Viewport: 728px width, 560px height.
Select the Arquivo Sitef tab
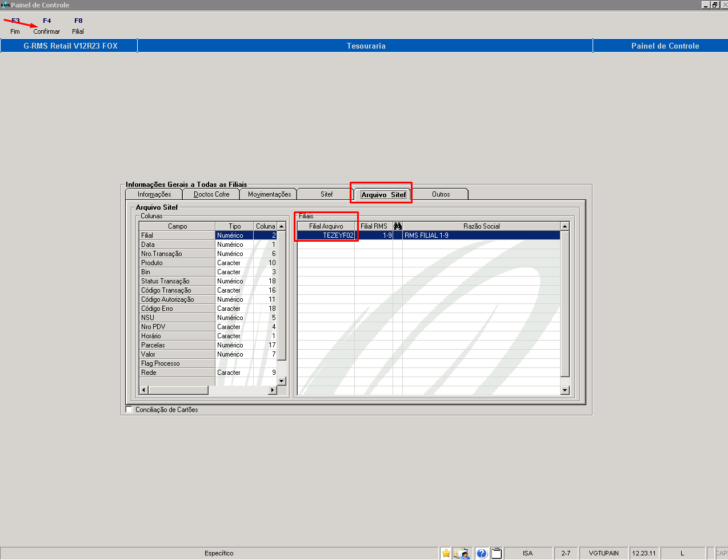383,194
